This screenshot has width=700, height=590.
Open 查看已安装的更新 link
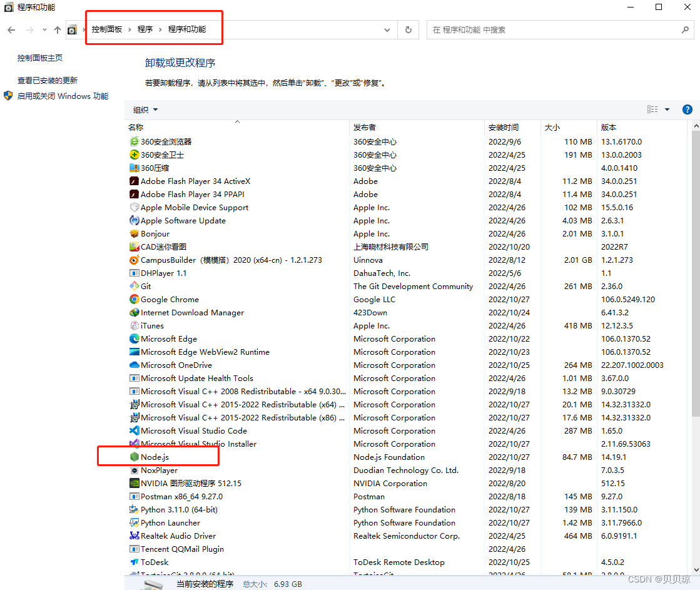[48, 80]
